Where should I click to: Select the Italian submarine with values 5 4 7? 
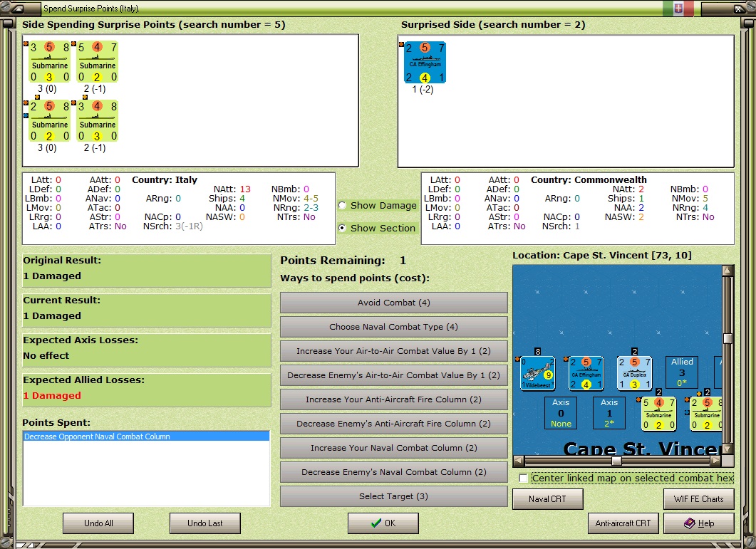tap(97, 62)
